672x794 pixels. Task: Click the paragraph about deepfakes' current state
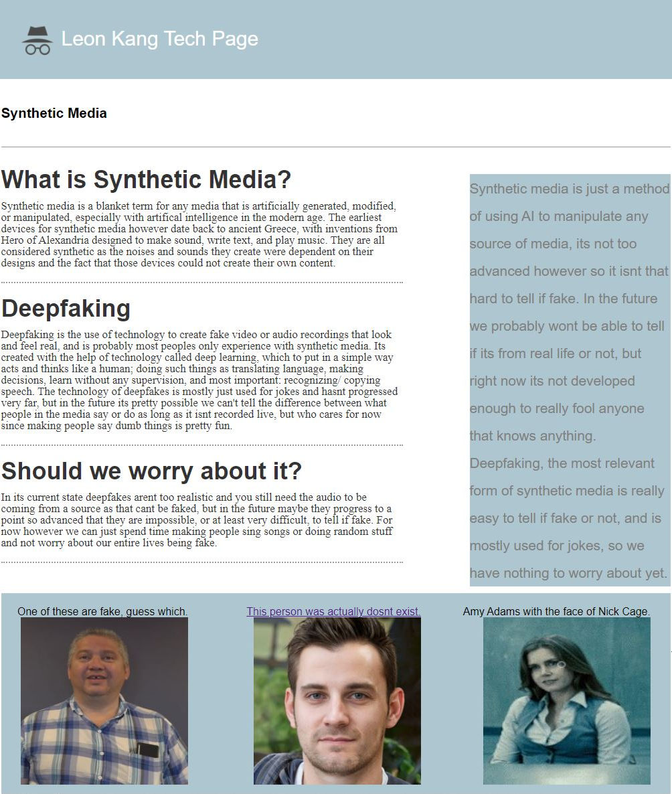pos(197,520)
